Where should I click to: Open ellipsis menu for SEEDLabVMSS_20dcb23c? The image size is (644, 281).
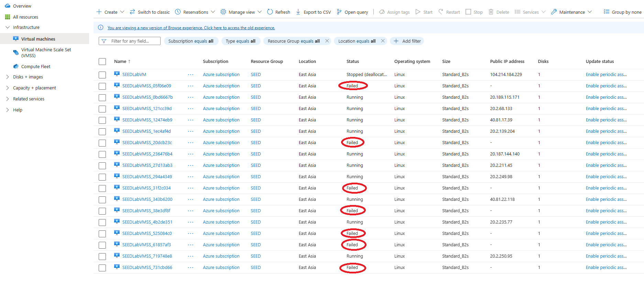click(x=190, y=143)
